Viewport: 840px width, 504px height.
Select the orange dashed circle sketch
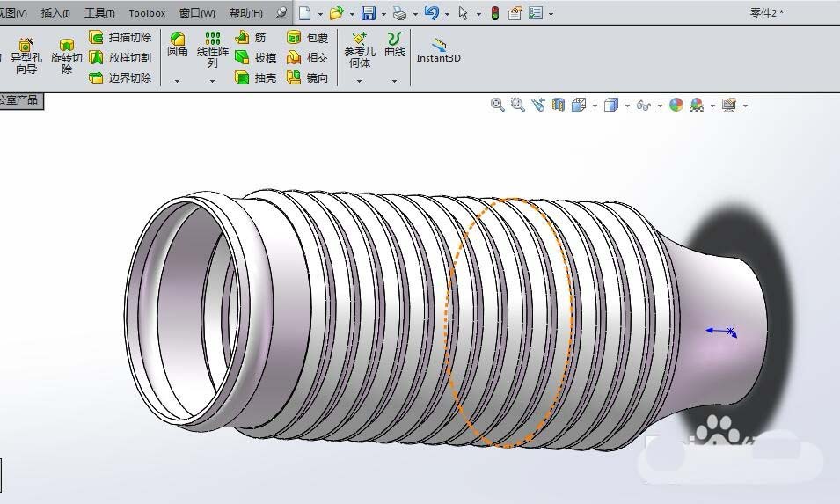[x=508, y=323]
